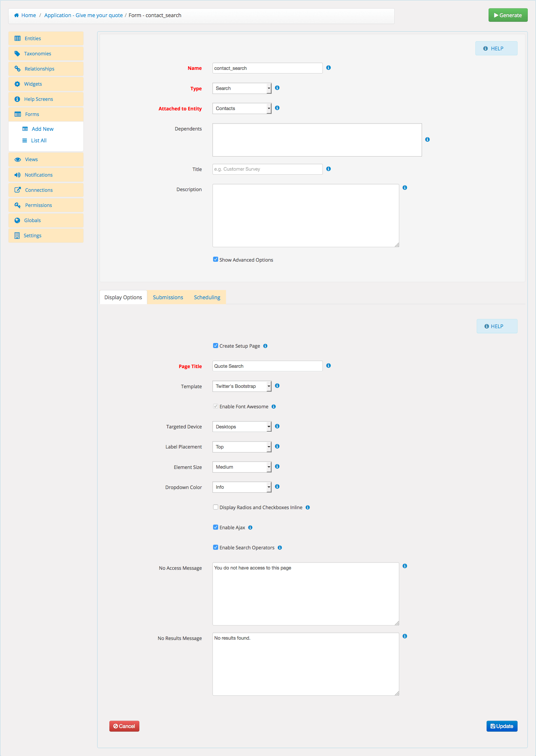The width and height of the screenshot is (536, 756).
Task: Click the Relationships link icon
Action: tap(17, 69)
